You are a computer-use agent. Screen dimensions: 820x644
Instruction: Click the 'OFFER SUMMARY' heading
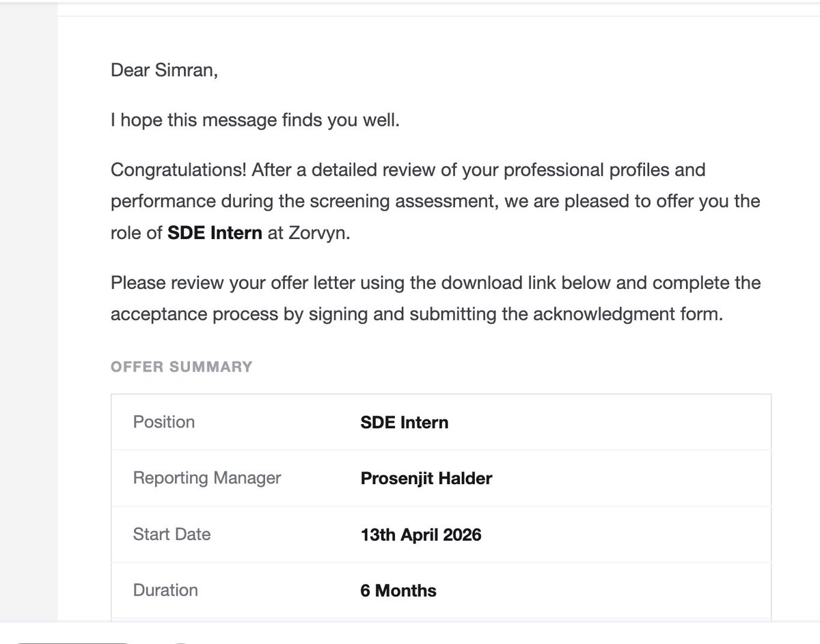tap(181, 367)
